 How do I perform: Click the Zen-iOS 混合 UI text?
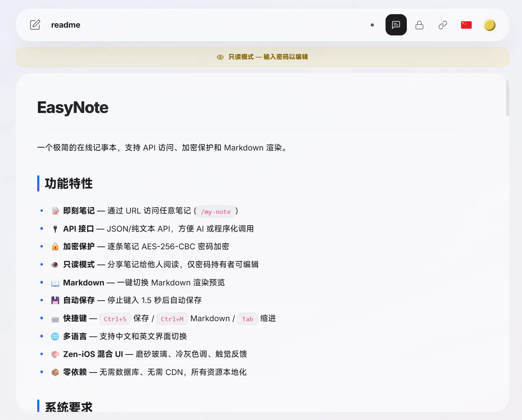[x=93, y=354]
